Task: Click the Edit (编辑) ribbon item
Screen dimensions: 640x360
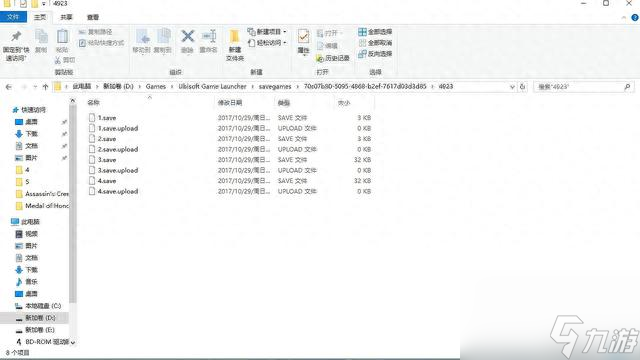Action: [x=327, y=46]
